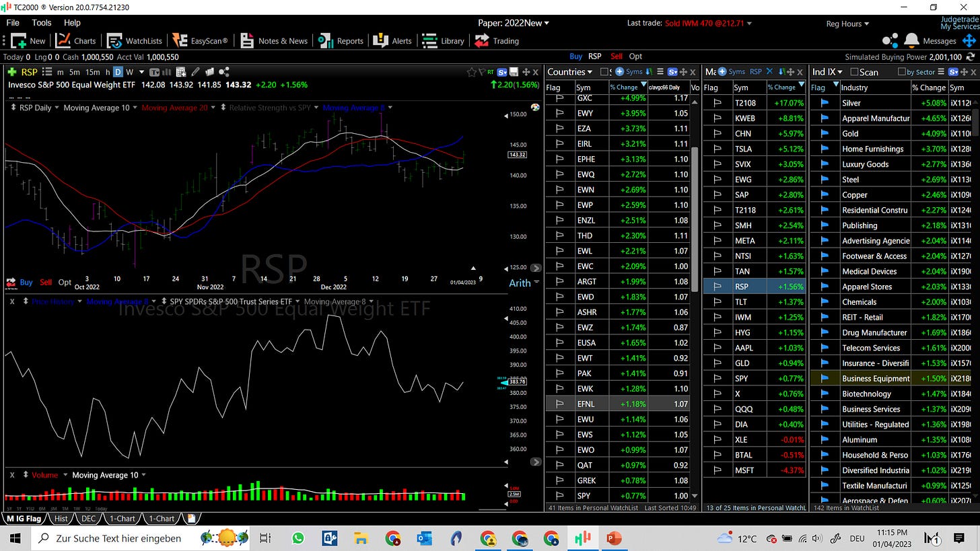Switch chart to 15m timeframe

point(93,72)
